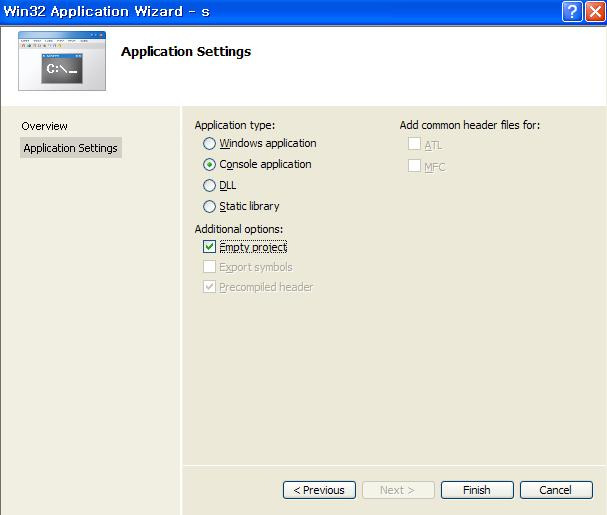Click Add common header files for label
The height and width of the screenshot is (515, 607).
pos(470,125)
